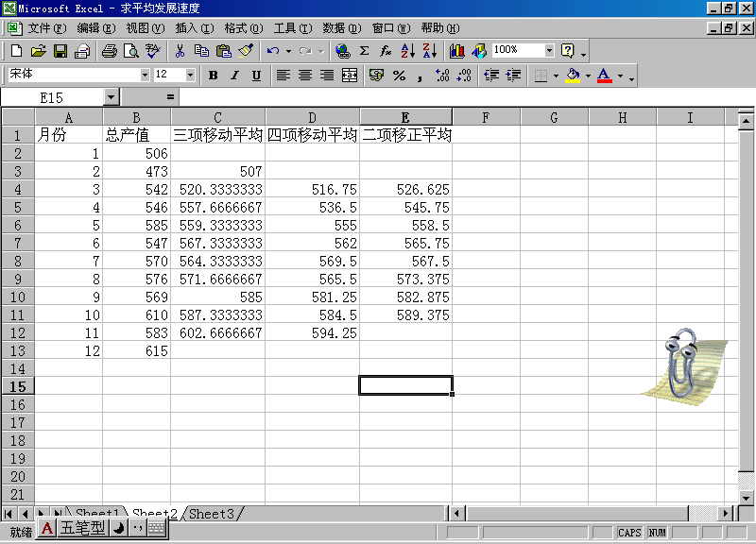Click the Merge and Center icon
Screen dimensions: 756x544
pos(350,76)
